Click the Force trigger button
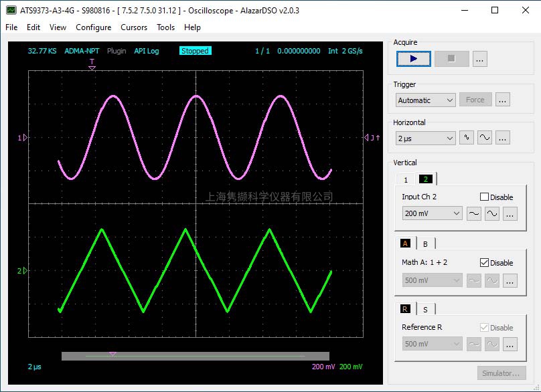This screenshot has height=392, width=541. pyautogui.click(x=475, y=100)
